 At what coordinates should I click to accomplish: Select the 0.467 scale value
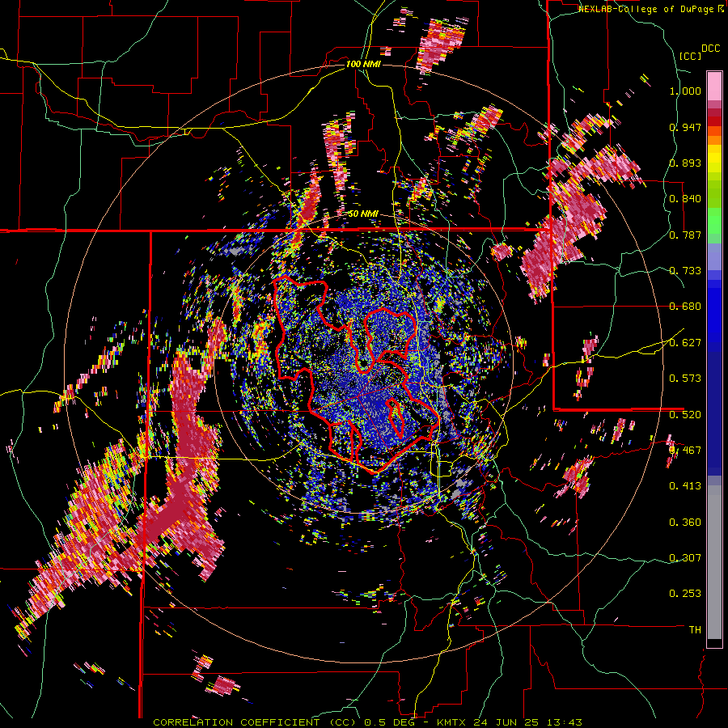tap(685, 451)
